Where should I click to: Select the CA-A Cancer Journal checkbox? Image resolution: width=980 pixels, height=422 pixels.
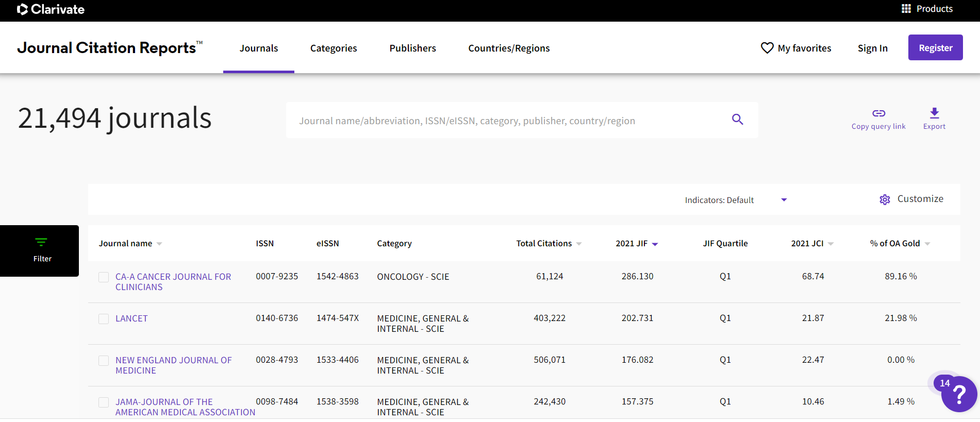click(x=104, y=277)
